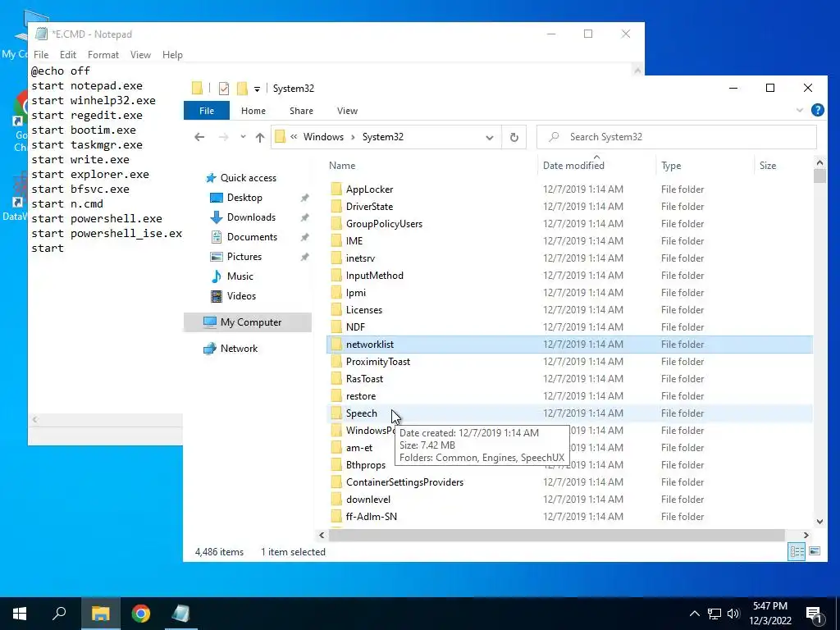The width and height of the screenshot is (840, 630).
Task: Open the Share ribbon tab
Action: [301, 111]
